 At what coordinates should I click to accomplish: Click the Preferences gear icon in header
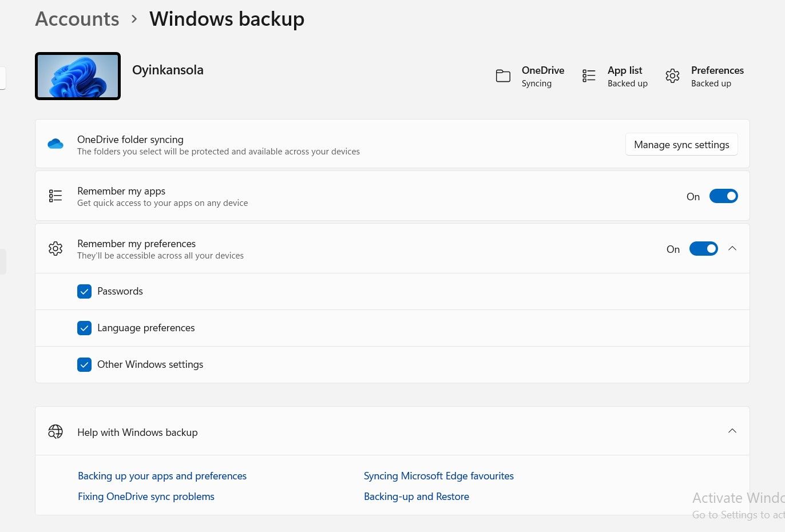[x=672, y=76]
